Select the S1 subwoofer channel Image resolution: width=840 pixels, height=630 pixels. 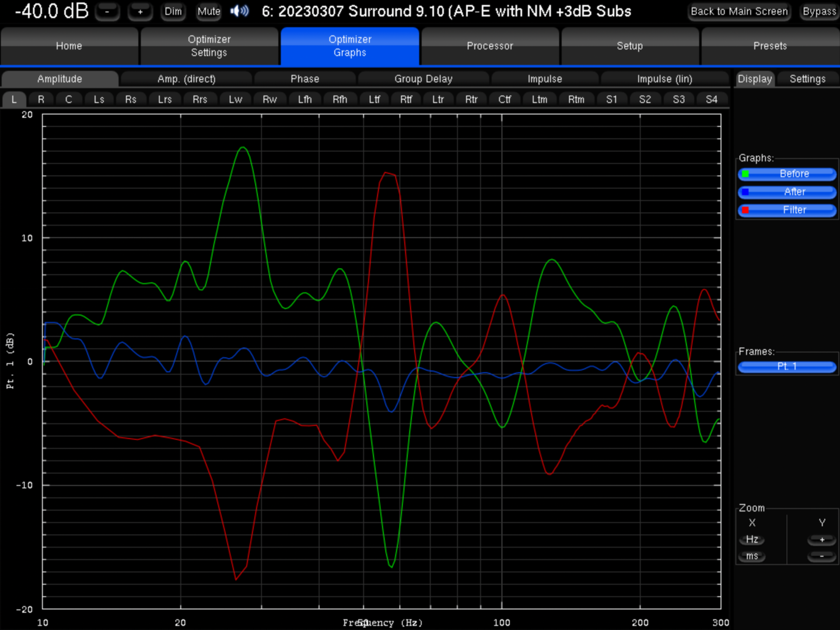click(611, 99)
